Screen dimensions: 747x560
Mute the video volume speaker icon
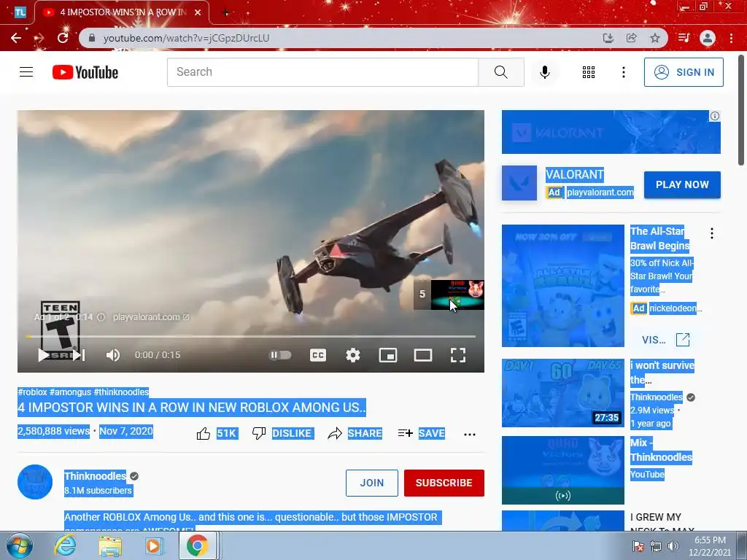tap(113, 355)
